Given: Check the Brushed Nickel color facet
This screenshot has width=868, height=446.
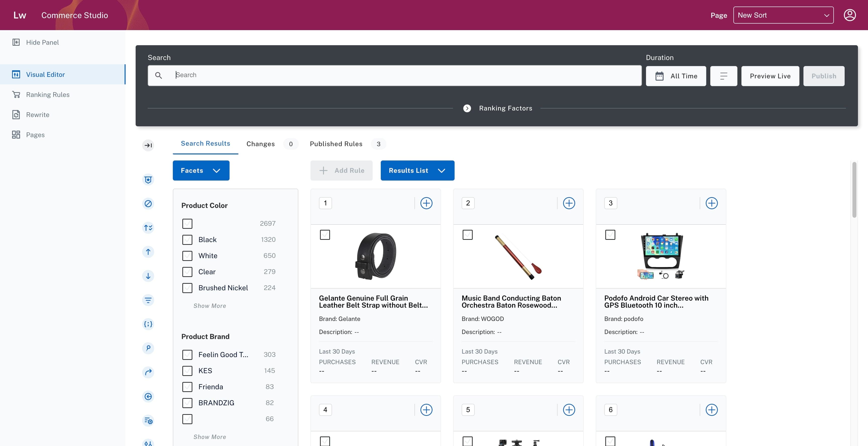Looking at the screenshot, I should 187,288.
